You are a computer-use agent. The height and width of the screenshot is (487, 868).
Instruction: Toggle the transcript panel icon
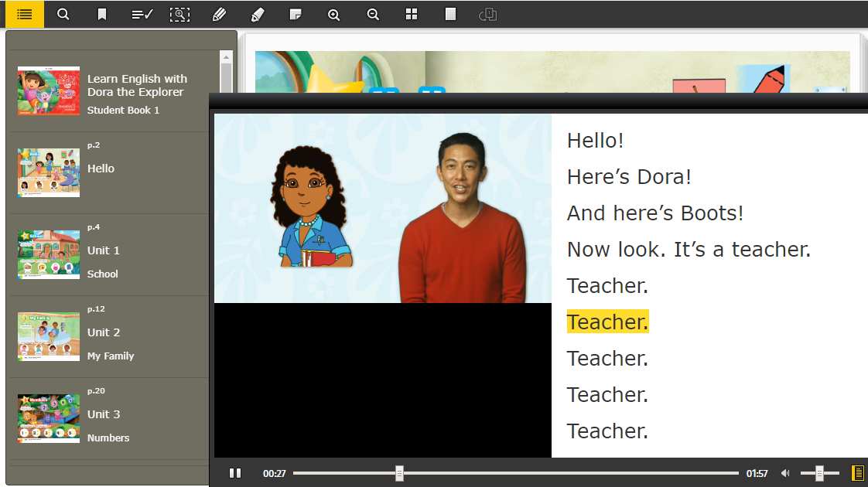coord(857,473)
